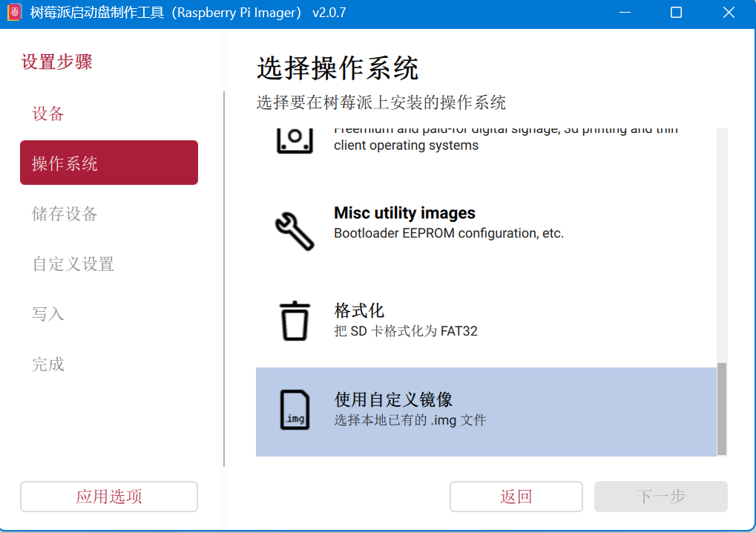
Task: Click the .img file icon for custom image
Action: (x=295, y=410)
